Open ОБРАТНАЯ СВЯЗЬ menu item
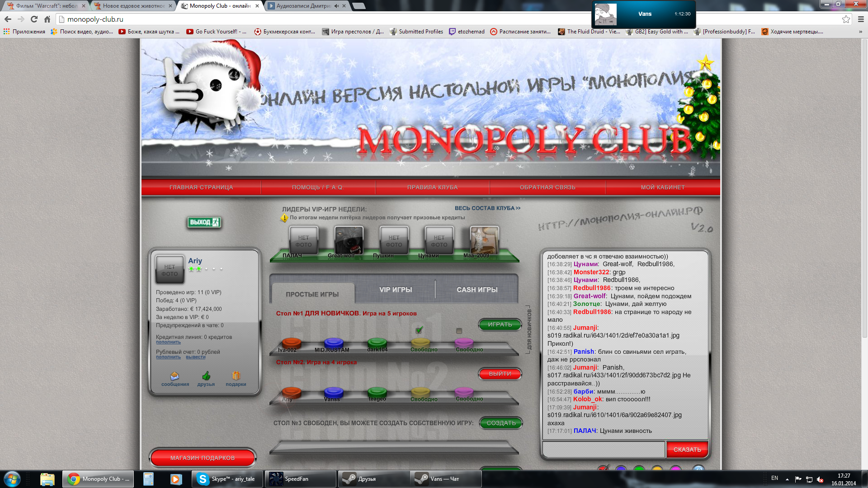The height and width of the screenshot is (488, 868). (547, 187)
